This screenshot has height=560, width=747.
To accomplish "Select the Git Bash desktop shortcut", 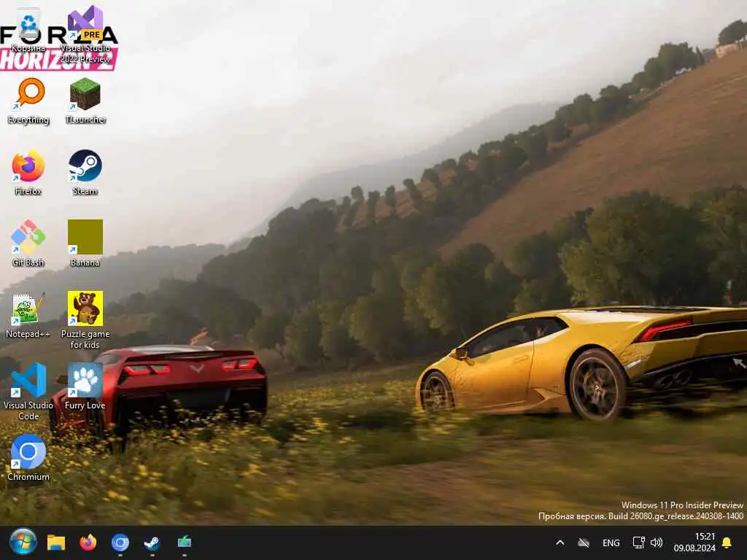I will pos(28,244).
